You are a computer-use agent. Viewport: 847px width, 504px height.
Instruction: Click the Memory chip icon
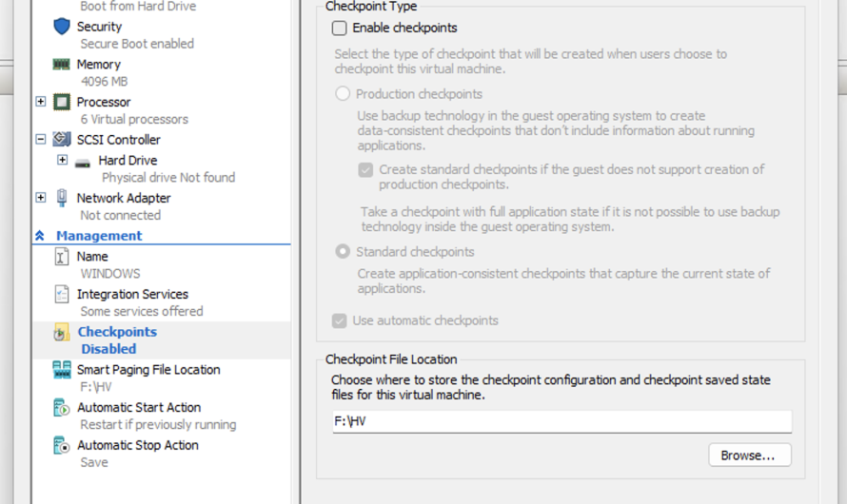coord(62,65)
